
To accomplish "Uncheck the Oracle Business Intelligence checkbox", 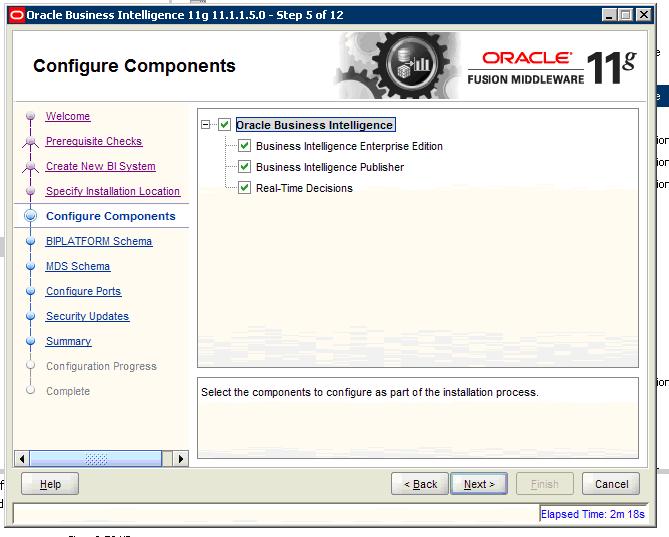I will (x=224, y=125).
